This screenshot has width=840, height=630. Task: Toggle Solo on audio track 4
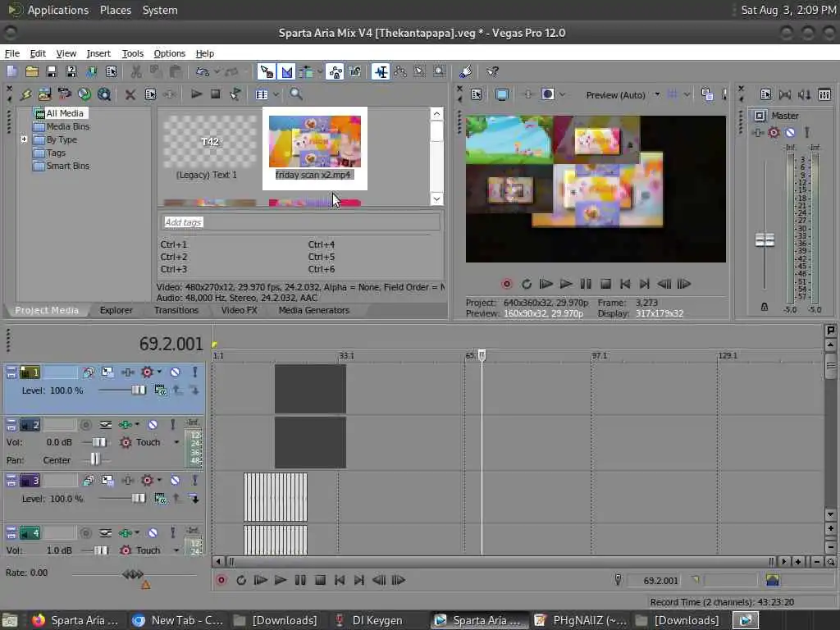pos(172,533)
